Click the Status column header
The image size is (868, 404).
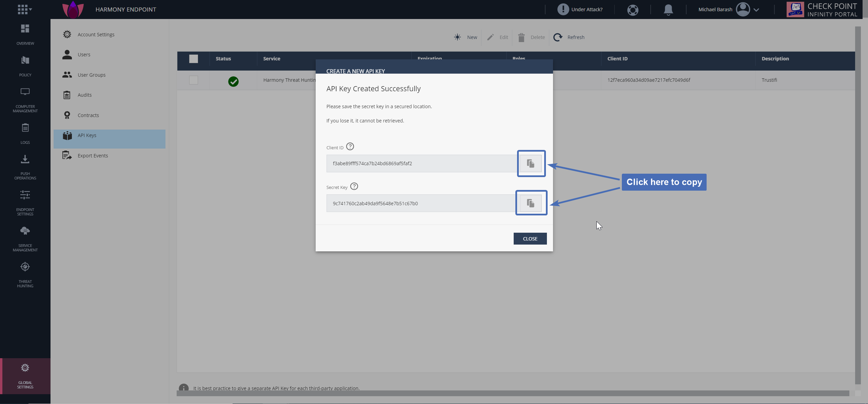tap(223, 59)
